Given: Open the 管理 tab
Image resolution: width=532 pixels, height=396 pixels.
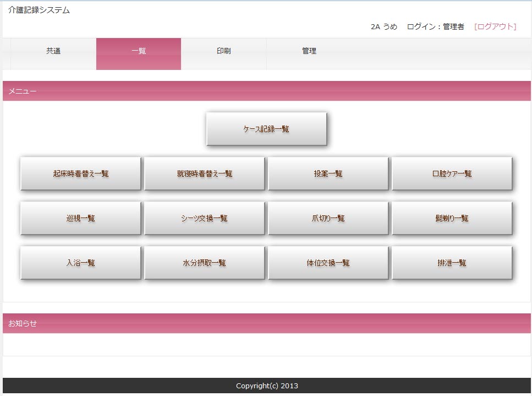Looking at the screenshot, I should (x=309, y=51).
